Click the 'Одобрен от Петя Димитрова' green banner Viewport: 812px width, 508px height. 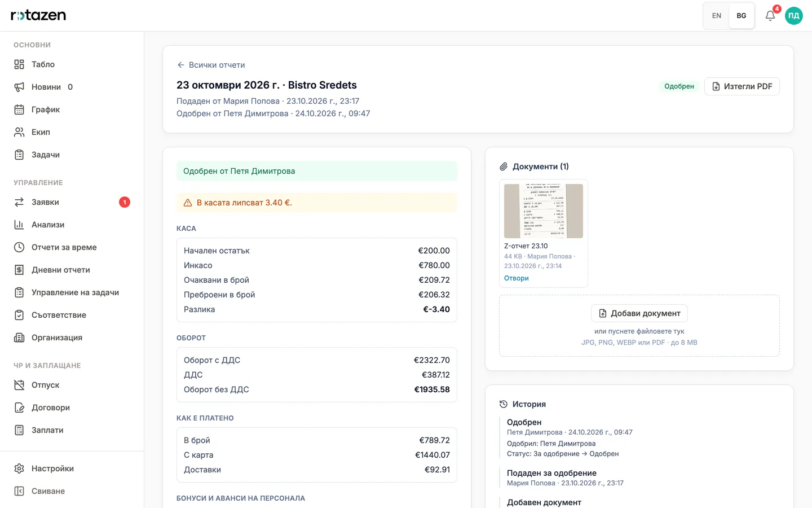pos(317,171)
